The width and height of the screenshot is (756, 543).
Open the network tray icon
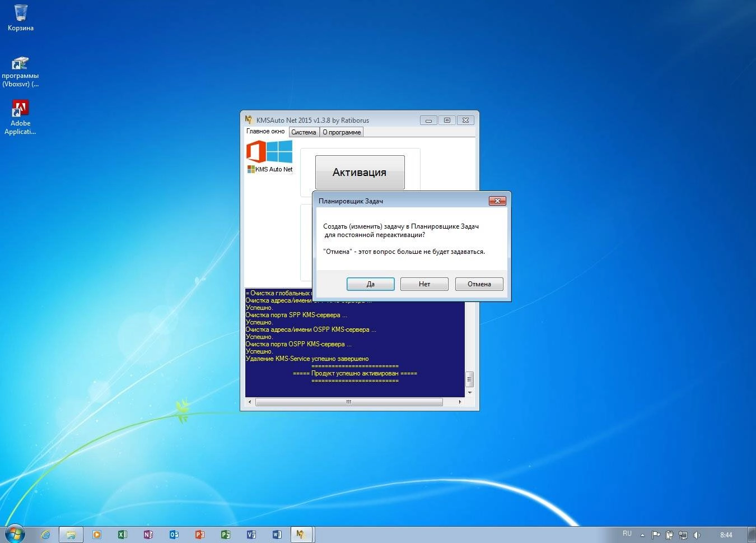(x=683, y=535)
